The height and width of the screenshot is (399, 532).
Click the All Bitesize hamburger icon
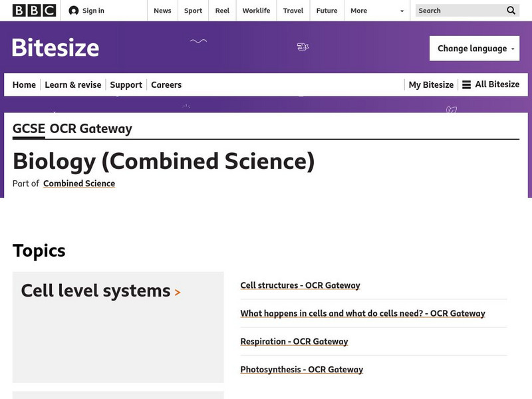(x=467, y=84)
